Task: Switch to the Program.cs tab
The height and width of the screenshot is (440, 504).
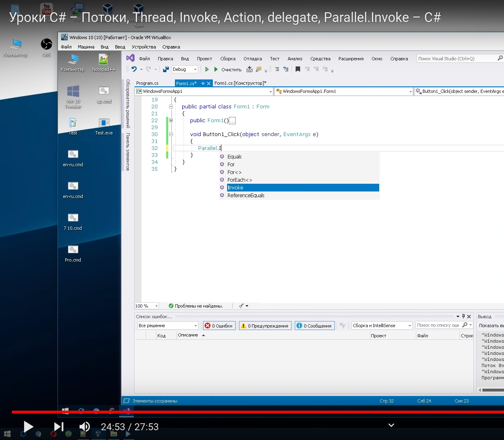Action: coord(147,83)
